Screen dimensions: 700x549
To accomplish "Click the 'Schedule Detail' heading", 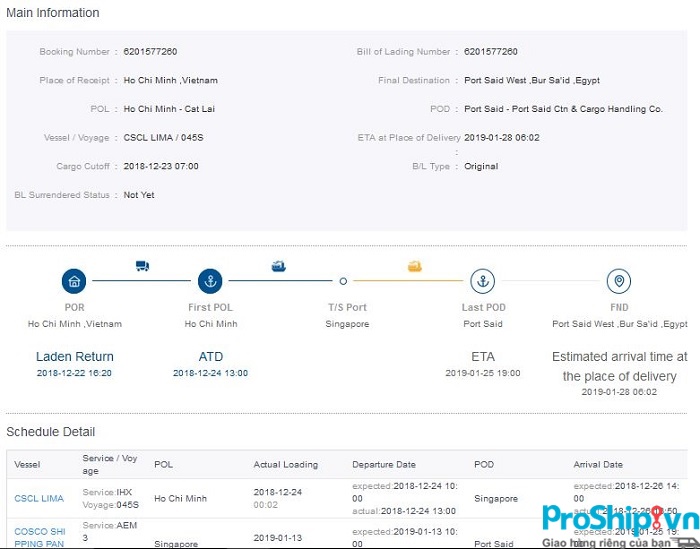I will (50, 432).
